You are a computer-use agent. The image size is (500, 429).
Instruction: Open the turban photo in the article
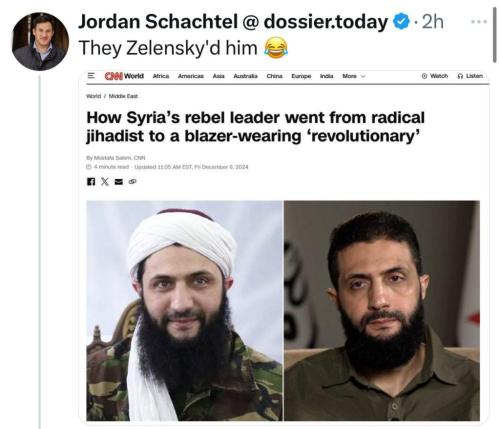[184, 310]
